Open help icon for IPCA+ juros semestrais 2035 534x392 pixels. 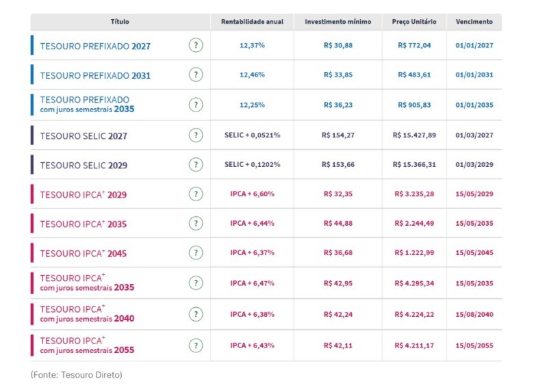tap(196, 283)
